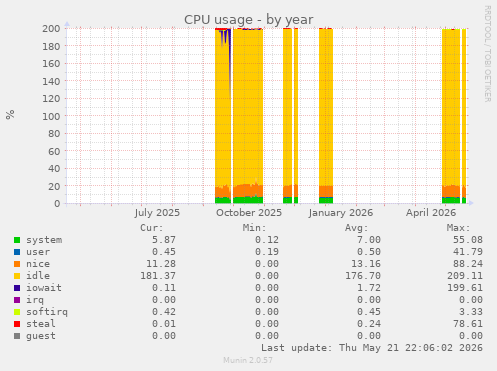The image size is (497, 371).
Task: Click the user minimum value 0.19
Action: (267, 252)
